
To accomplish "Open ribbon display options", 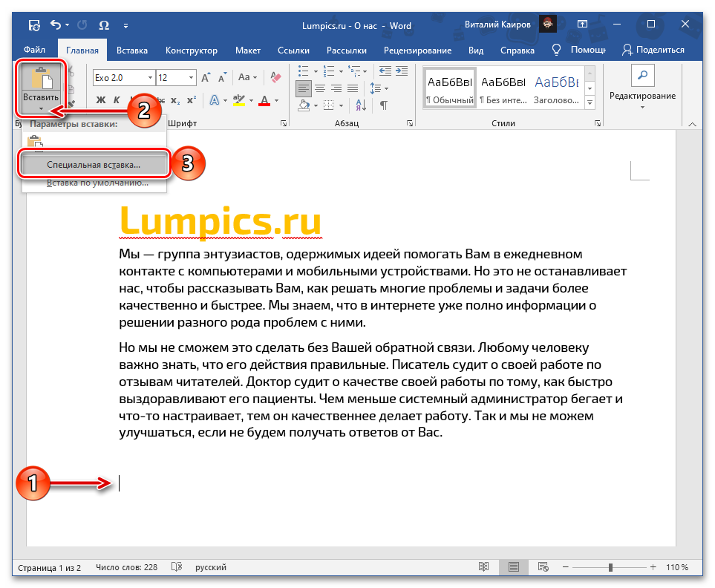I will 582,24.
